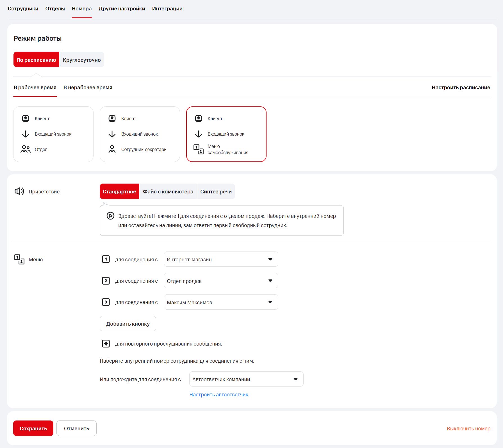Select Синтез речи greeting option
The height and width of the screenshot is (448, 503).
(x=216, y=191)
